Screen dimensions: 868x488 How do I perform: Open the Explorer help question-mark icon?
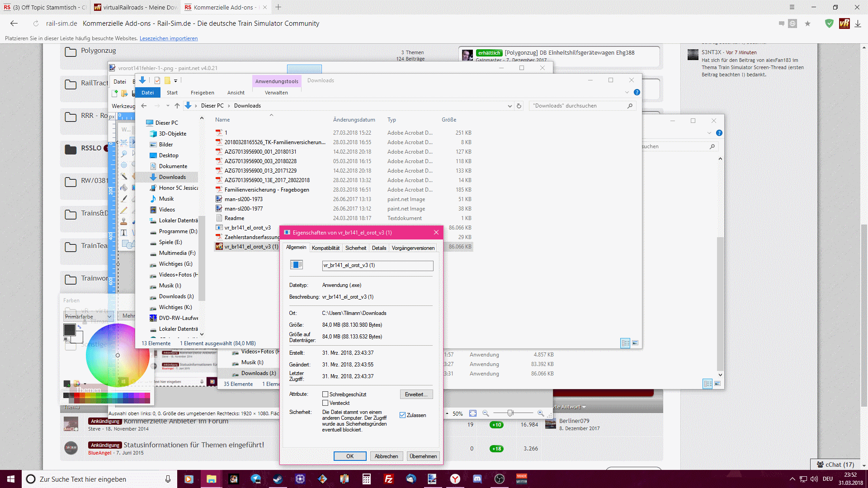pyautogui.click(x=637, y=92)
